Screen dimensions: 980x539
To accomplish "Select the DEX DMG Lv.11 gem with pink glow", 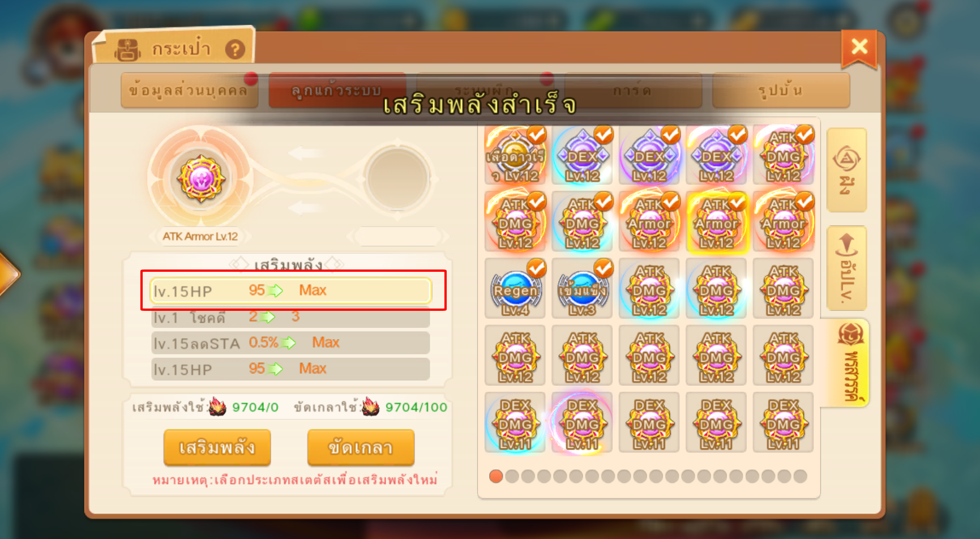I will tap(582, 422).
